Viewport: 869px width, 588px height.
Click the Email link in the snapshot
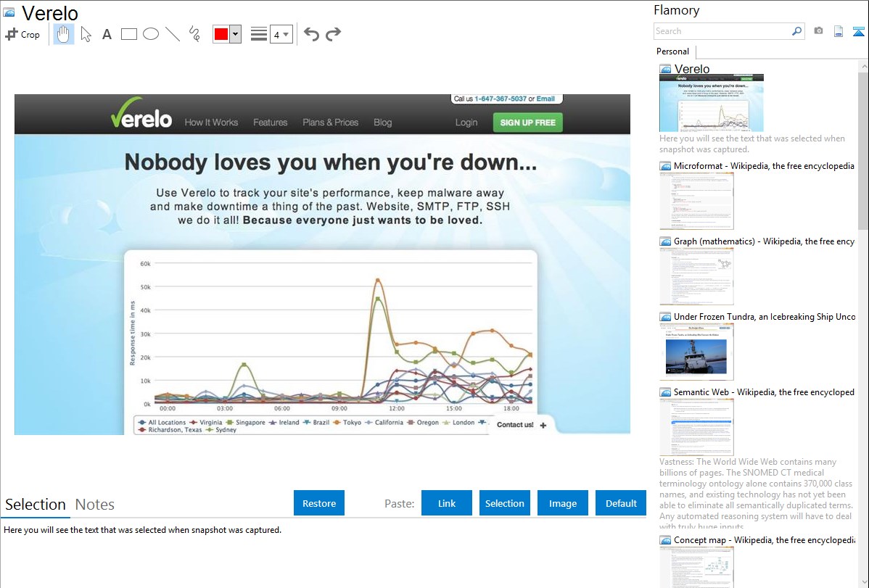545,99
